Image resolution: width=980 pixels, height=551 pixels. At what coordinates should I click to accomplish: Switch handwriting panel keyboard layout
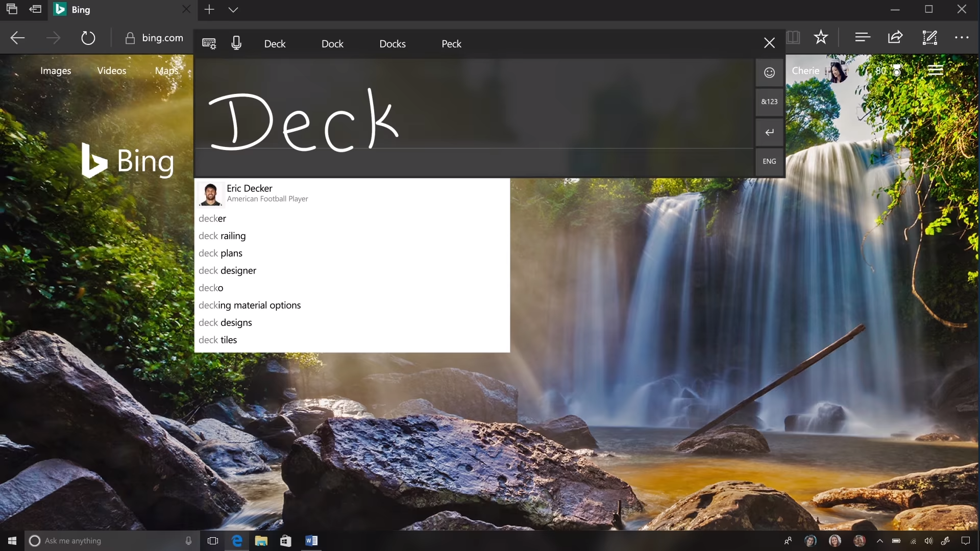click(209, 44)
